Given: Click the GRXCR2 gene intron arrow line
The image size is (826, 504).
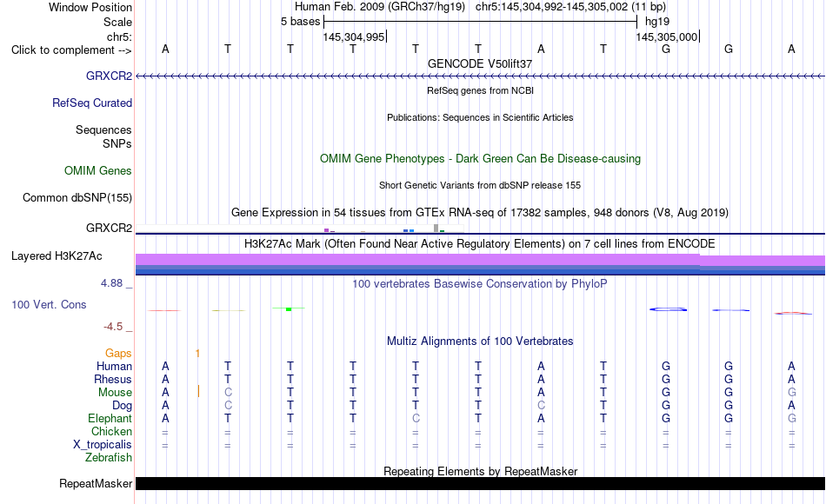Looking at the screenshot, I should tap(480, 76).
